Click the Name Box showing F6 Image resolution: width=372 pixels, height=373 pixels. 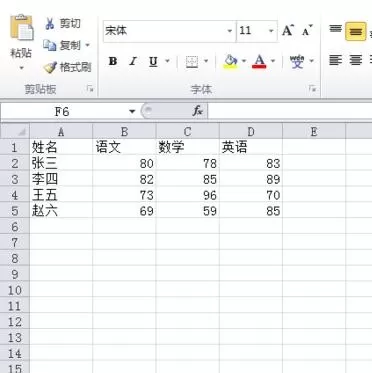63,111
